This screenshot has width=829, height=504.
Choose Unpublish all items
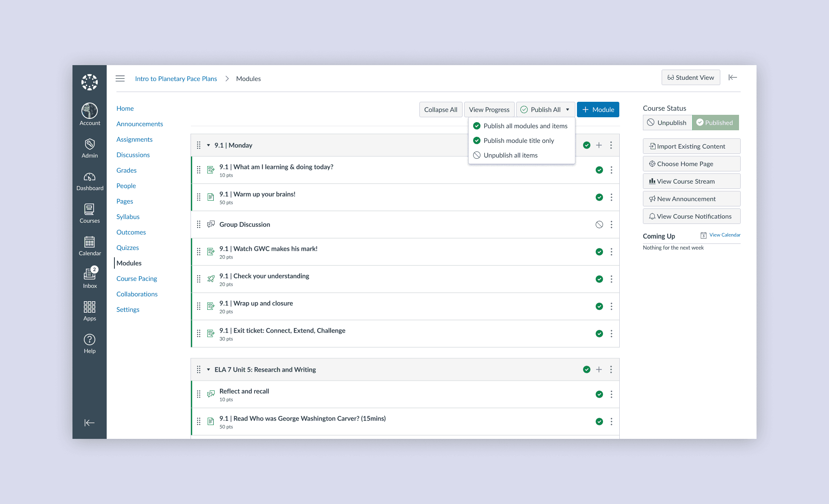coord(522,156)
